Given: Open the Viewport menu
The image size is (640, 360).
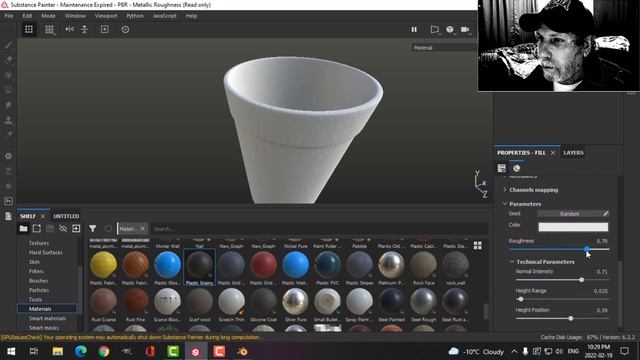Looking at the screenshot, I should 106,16.
